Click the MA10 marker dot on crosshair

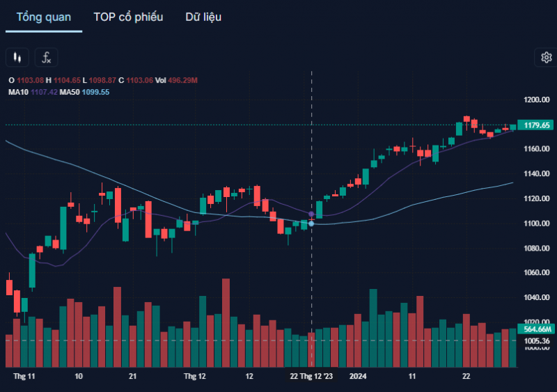311,214
